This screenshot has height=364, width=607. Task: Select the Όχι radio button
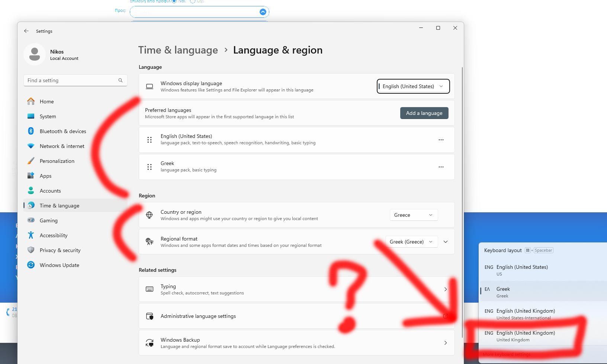[193, 1]
